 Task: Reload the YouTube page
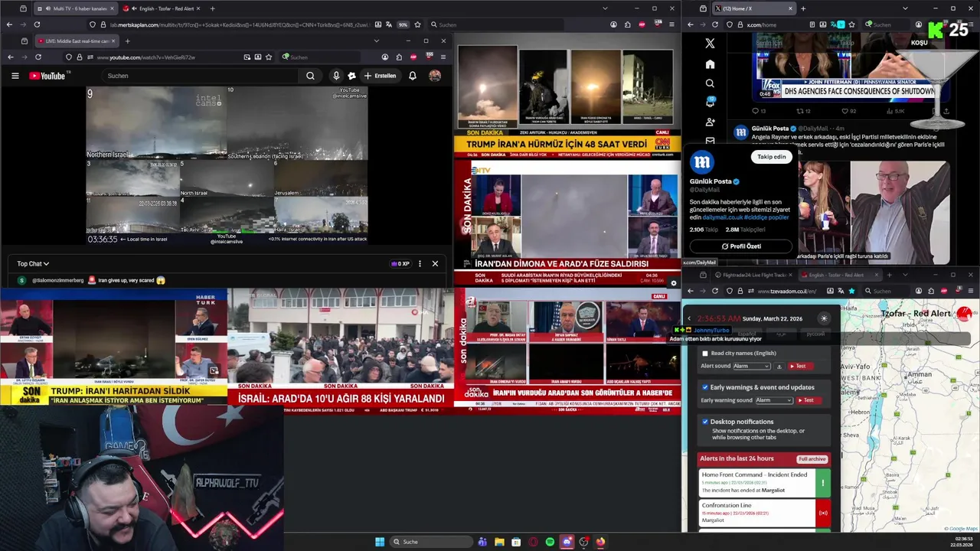pos(38,57)
